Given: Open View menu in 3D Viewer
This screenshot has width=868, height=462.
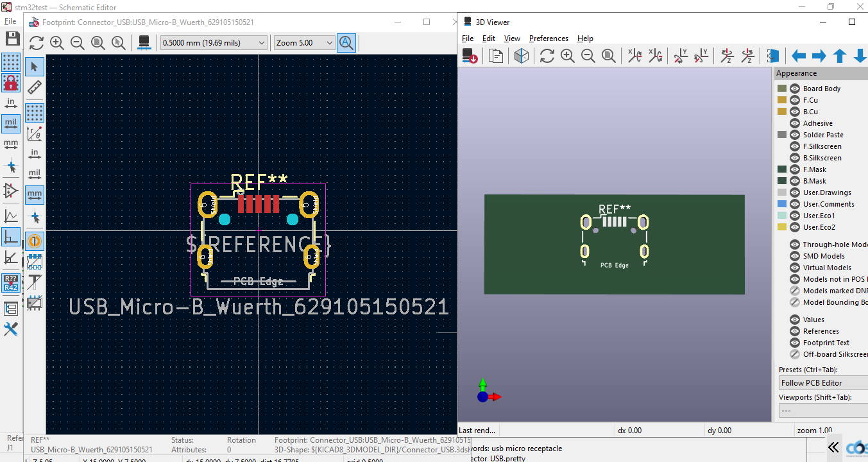Looking at the screenshot, I should pyautogui.click(x=512, y=38).
